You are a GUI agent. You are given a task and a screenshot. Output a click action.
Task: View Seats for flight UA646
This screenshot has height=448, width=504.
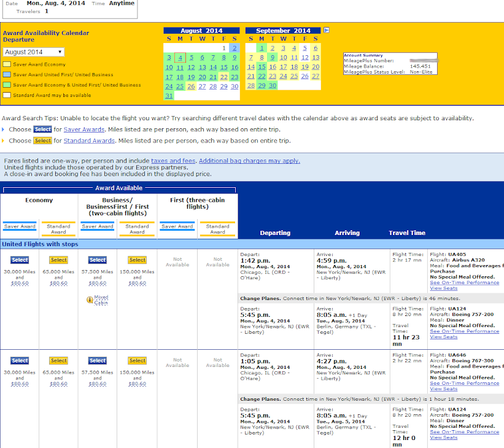click(x=444, y=389)
